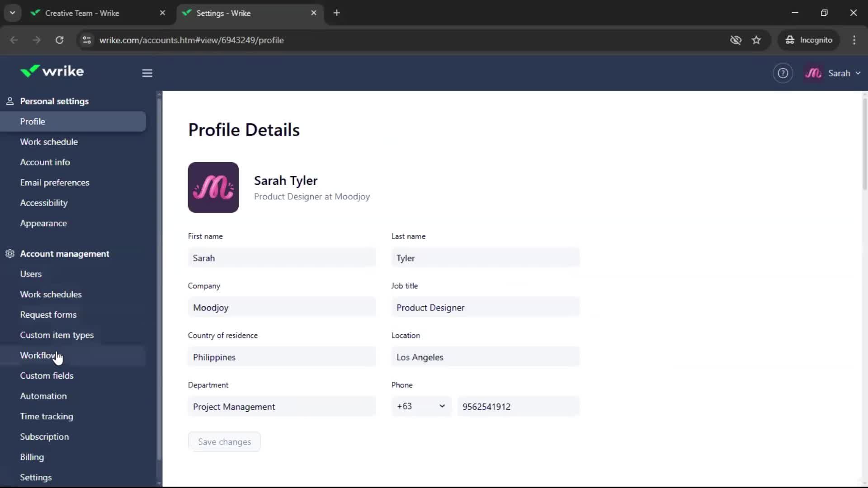The image size is (868, 488).
Task: Bookmark this page with star icon
Action: [756, 40]
